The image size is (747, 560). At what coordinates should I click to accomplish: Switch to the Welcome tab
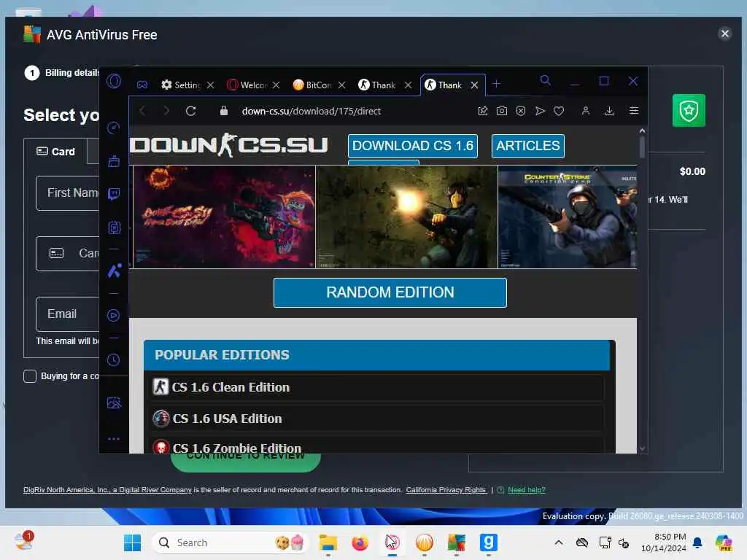tap(247, 85)
